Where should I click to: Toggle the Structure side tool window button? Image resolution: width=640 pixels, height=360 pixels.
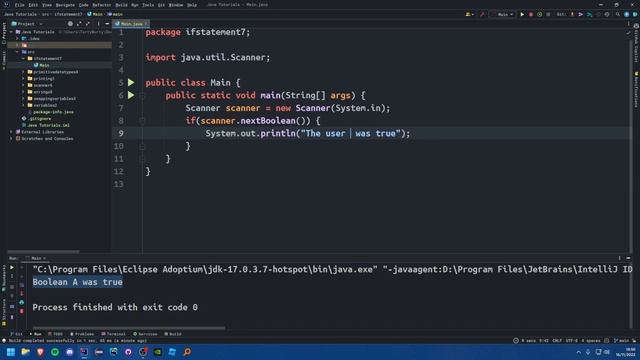click(4, 312)
